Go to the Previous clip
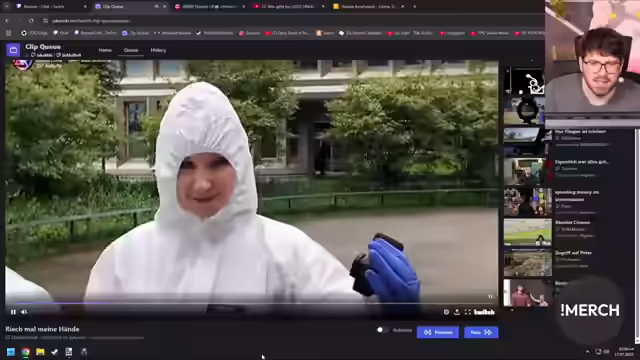 [438, 332]
